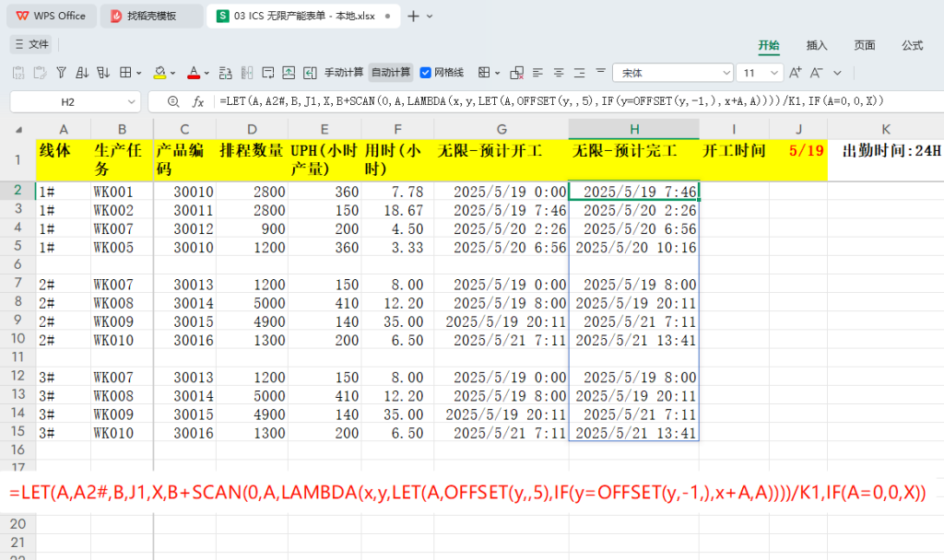The image size is (944, 560).
Task: Open the 宋体 font name dropdown
Action: point(726,73)
